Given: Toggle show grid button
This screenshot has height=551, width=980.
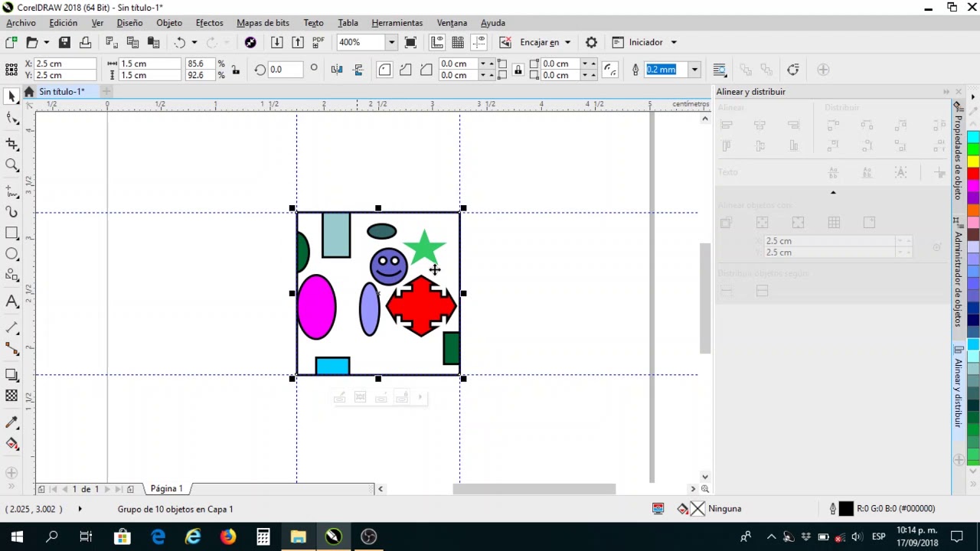Looking at the screenshot, I should (458, 42).
